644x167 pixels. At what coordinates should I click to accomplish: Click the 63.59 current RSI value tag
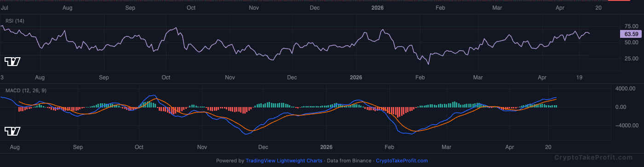(x=631, y=34)
